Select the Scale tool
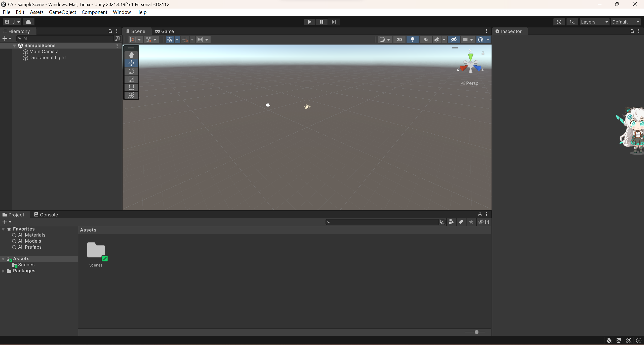The image size is (644, 345). coord(131,79)
